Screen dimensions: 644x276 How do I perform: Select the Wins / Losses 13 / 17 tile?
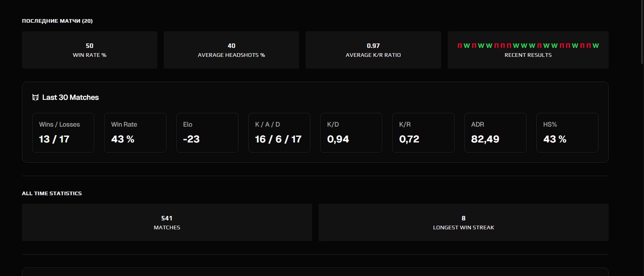click(63, 133)
